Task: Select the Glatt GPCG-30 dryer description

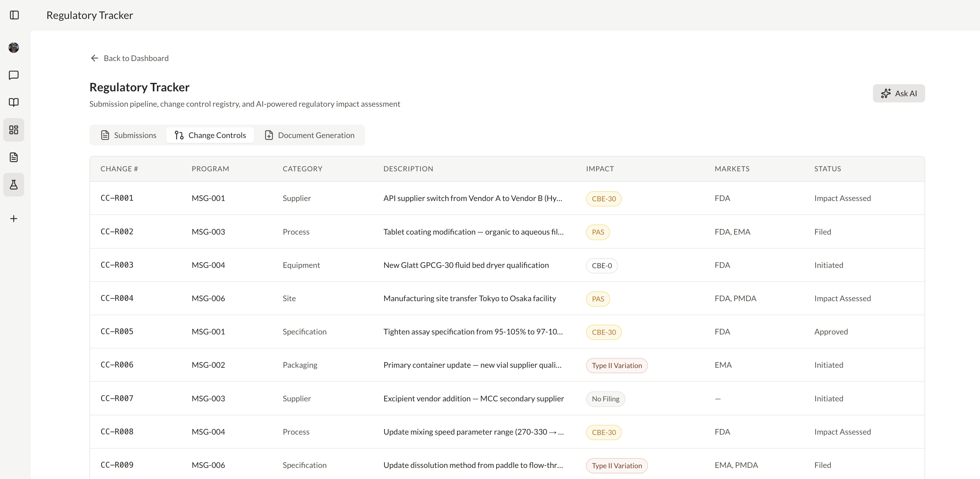Action: tap(466, 265)
